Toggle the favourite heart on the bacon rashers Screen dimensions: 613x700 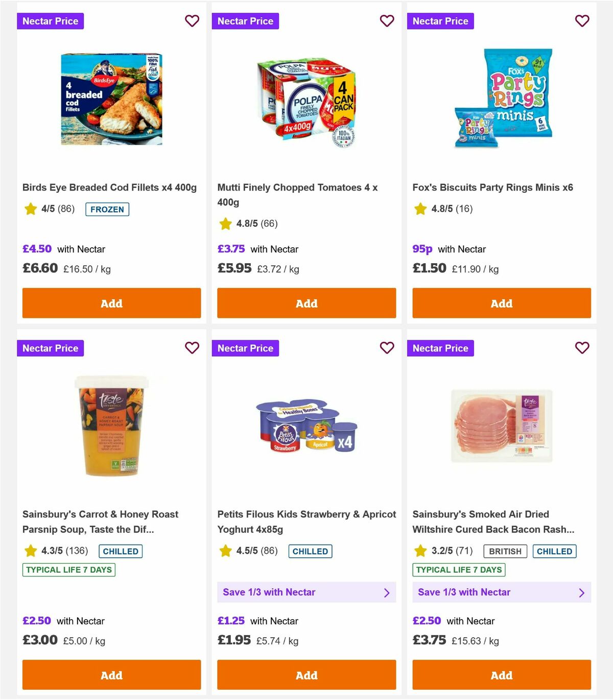point(582,348)
